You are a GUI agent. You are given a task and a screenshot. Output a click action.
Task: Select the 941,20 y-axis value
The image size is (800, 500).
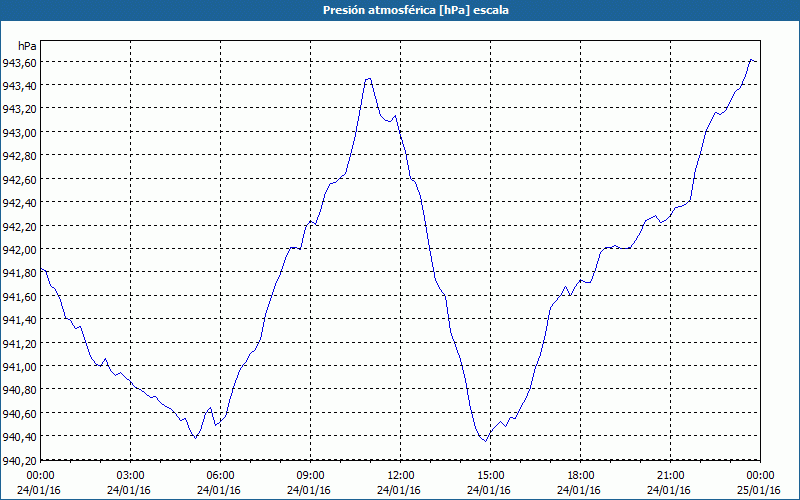pos(19,343)
